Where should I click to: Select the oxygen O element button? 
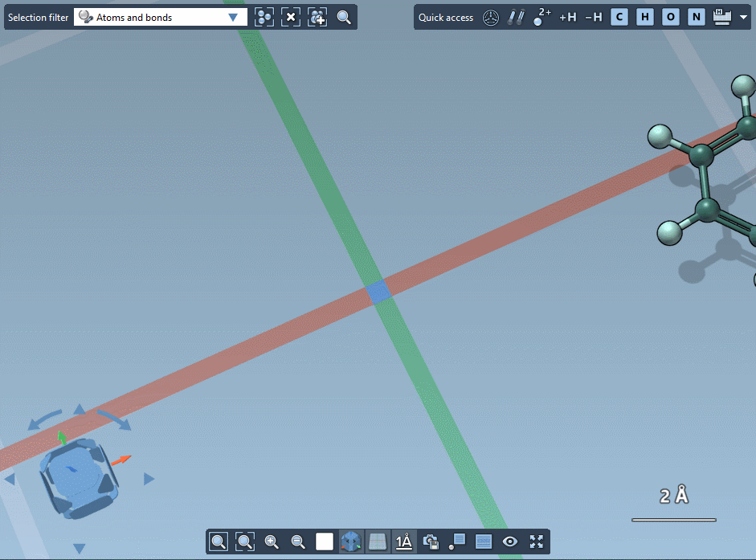[671, 17]
